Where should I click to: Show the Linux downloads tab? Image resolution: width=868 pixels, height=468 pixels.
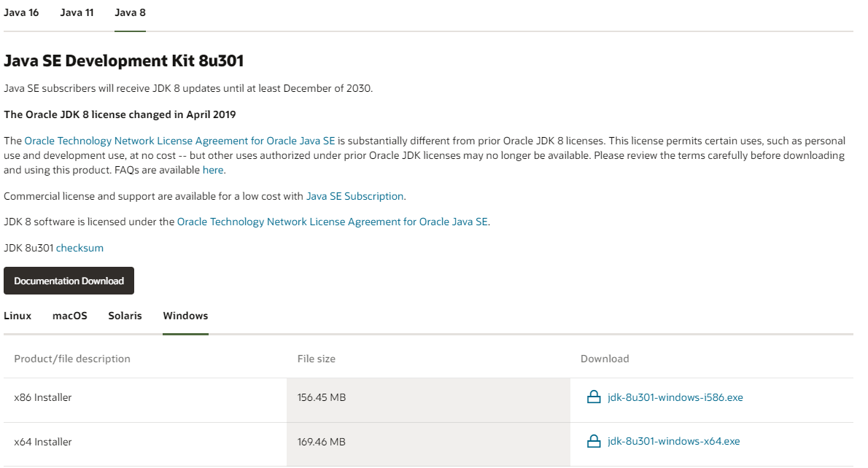click(18, 316)
